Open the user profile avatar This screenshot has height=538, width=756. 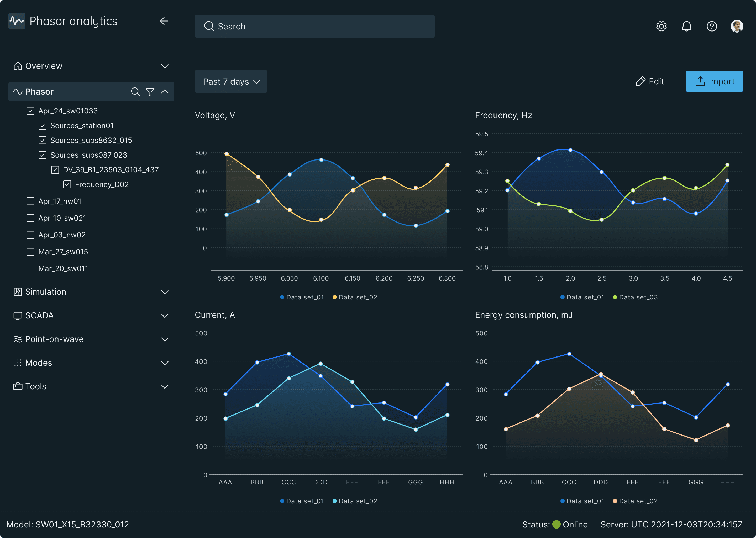point(737,26)
